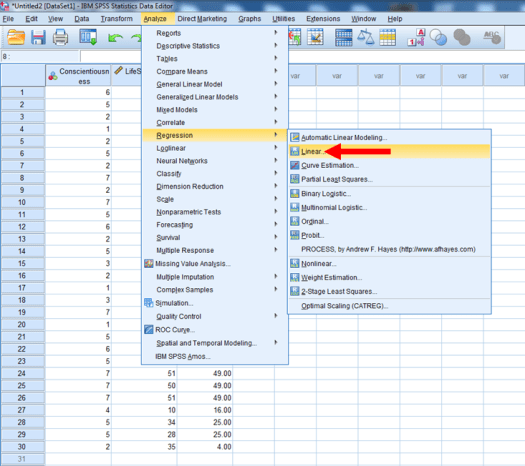525x466 pixels.
Task: Open the Utilities menu
Action: [284, 19]
